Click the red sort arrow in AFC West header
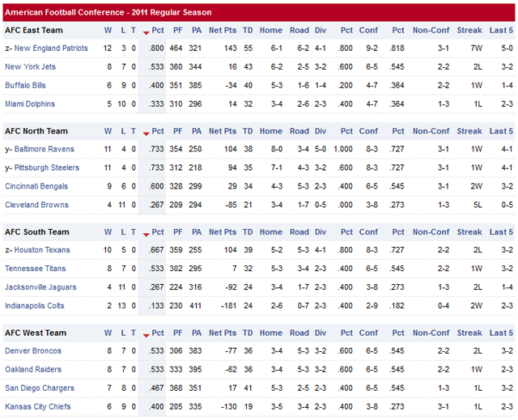The height and width of the screenshot is (420, 518). [146, 335]
